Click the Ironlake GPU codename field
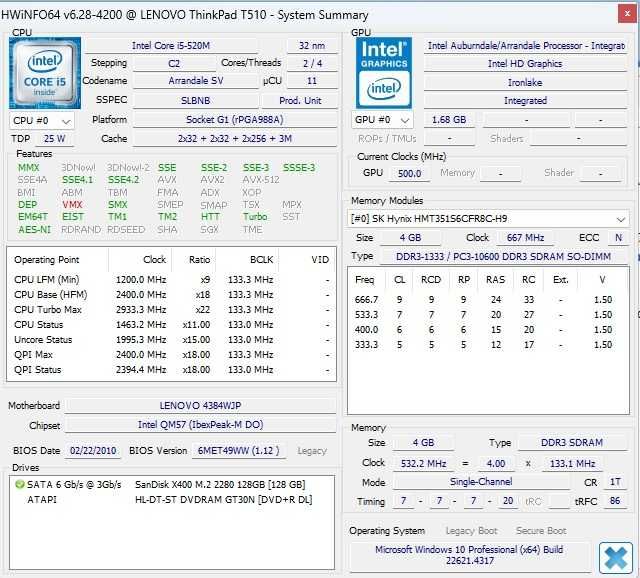 [x=526, y=82]
